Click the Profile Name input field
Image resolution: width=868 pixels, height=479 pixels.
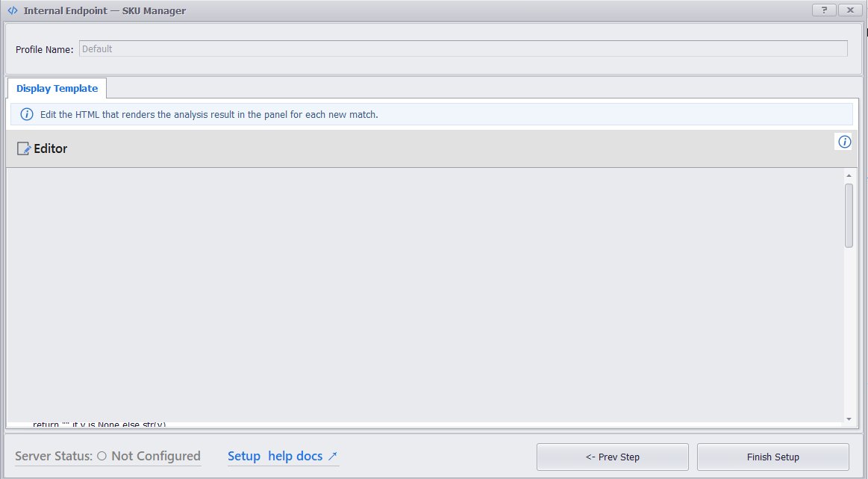(463, 48)
